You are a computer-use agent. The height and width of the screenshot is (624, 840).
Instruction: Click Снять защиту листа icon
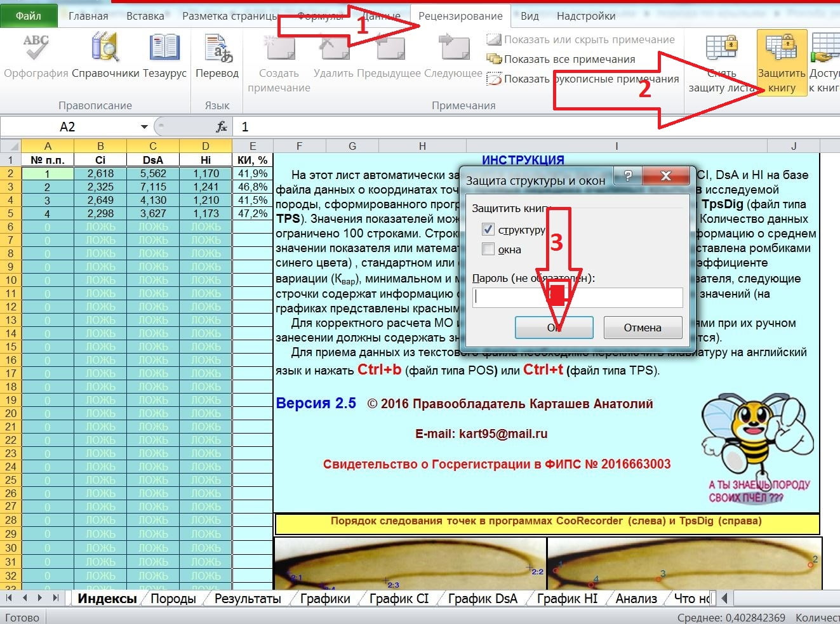coord(722,50)
